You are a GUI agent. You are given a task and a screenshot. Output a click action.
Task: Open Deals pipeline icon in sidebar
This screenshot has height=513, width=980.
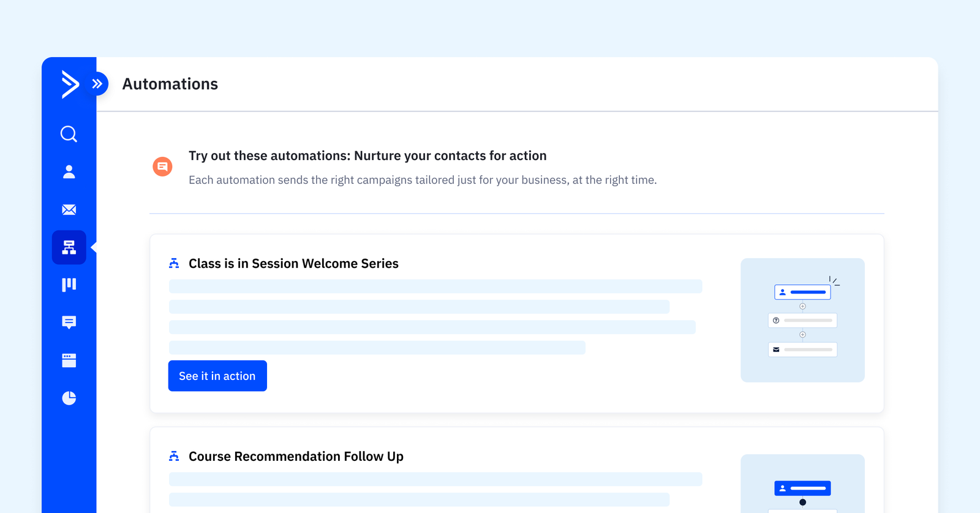(69, 285)
